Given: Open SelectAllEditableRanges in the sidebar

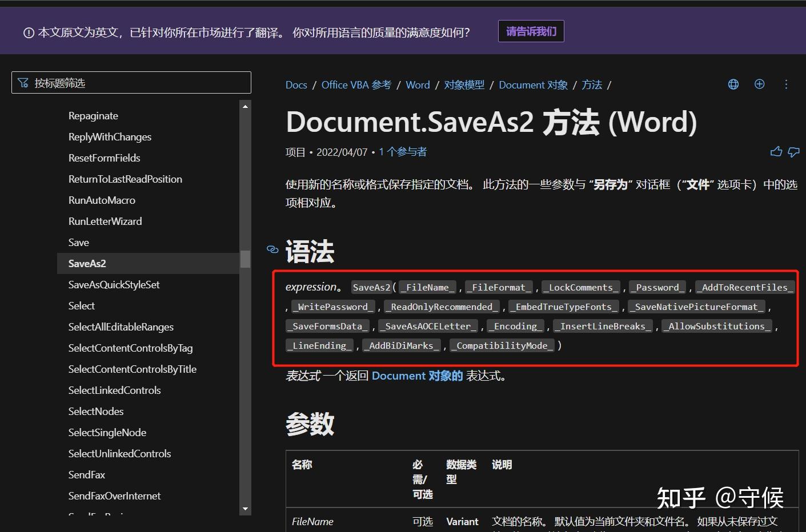Looking at the screenshot, I should 121,327.
